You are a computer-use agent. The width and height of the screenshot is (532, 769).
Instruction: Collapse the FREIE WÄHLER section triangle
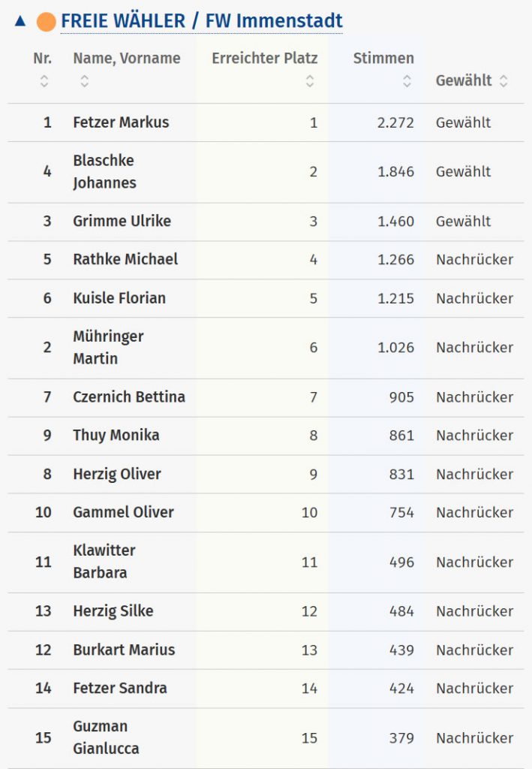20,21
